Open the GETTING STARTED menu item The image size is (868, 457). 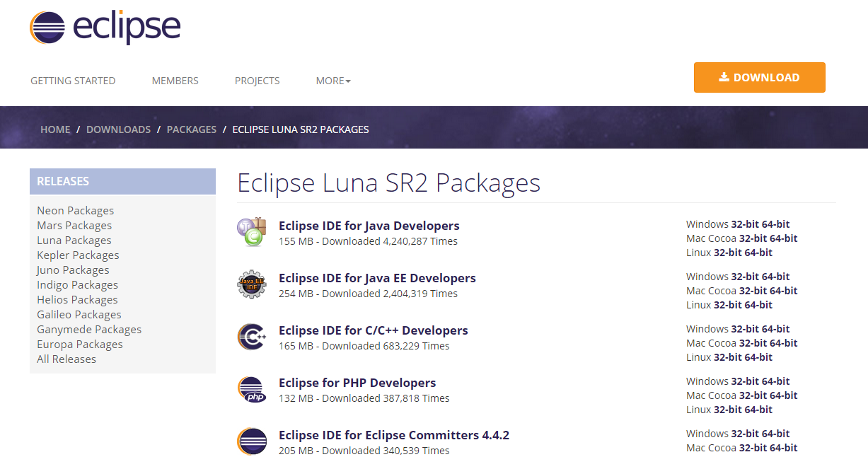point(73,81)
